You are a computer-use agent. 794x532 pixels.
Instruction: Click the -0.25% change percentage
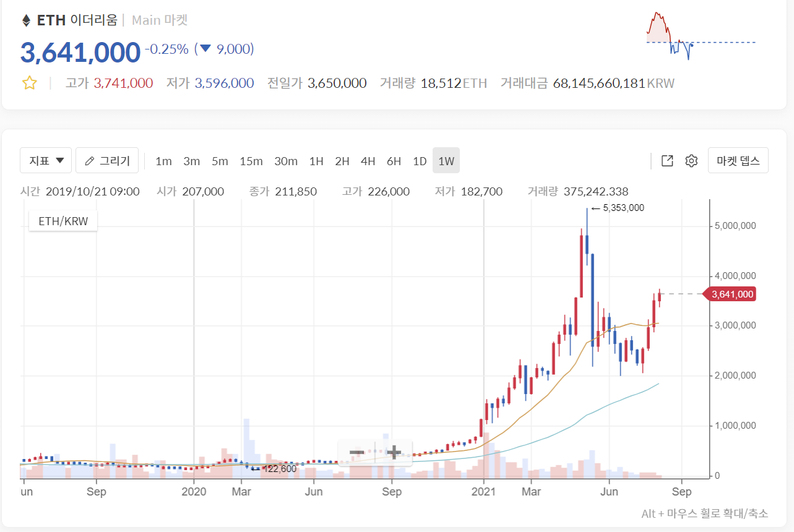click(166, 49)
